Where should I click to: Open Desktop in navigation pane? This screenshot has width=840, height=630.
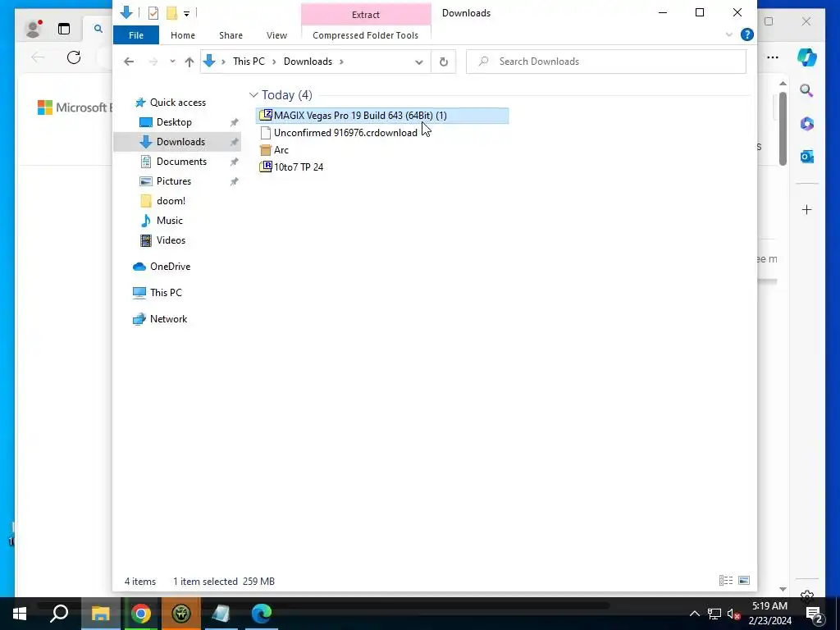click(x=174, y=122)
